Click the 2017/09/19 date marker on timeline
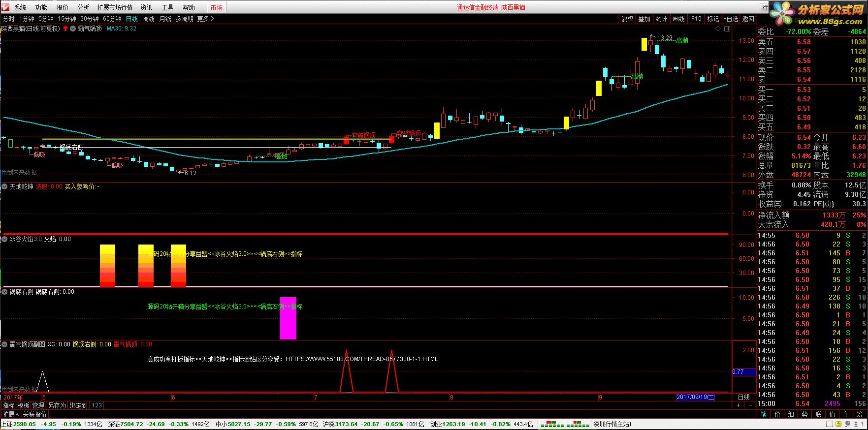Viewport: 868px width, 430px height. (x=695, y=397)
